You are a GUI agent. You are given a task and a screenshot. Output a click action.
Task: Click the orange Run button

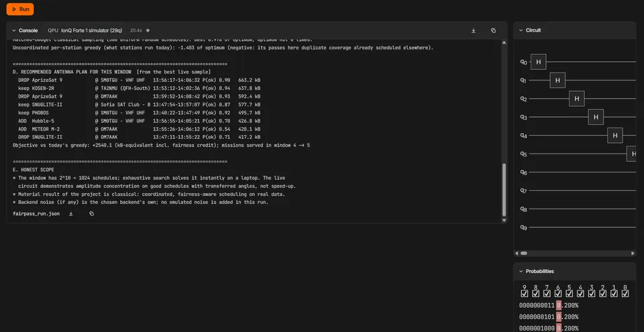[x=19, y=9]
